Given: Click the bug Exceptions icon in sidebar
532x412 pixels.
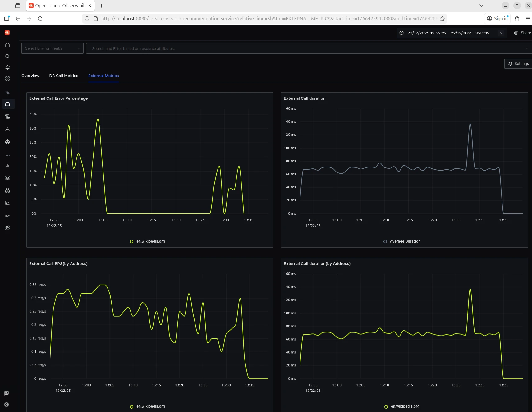Looking at the screenshot, I should coord(7,178).
